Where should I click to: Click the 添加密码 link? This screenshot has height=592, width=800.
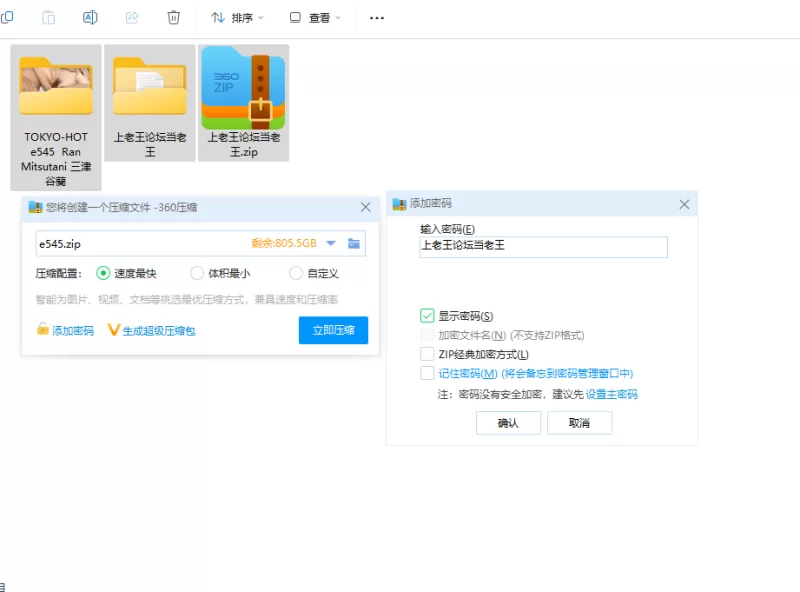coord(73,331)
